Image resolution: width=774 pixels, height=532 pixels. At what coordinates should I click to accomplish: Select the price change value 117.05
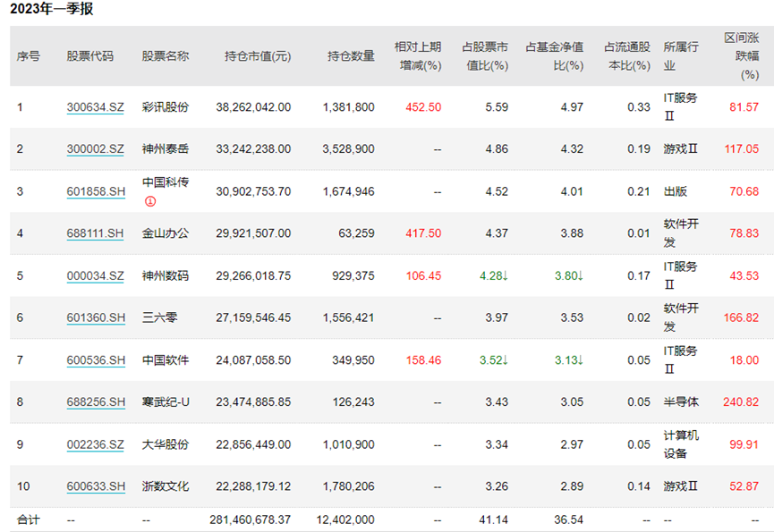point(742,149)
